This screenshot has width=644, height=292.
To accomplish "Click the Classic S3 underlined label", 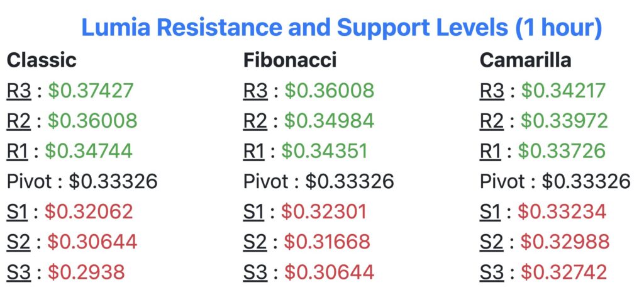I will (x=19, y=272).
